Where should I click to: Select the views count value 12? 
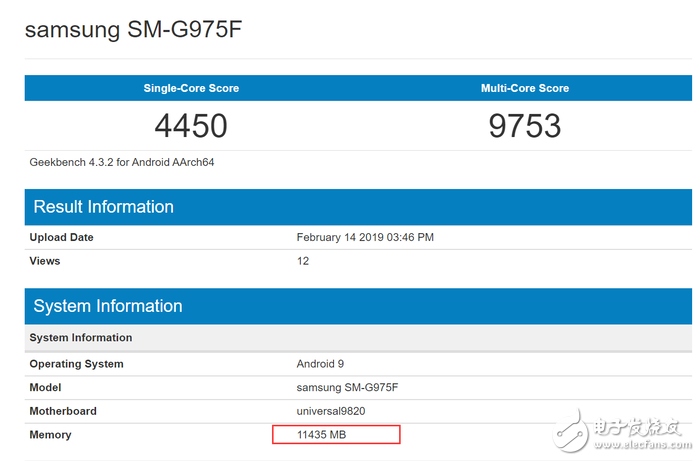click(303, 261)
